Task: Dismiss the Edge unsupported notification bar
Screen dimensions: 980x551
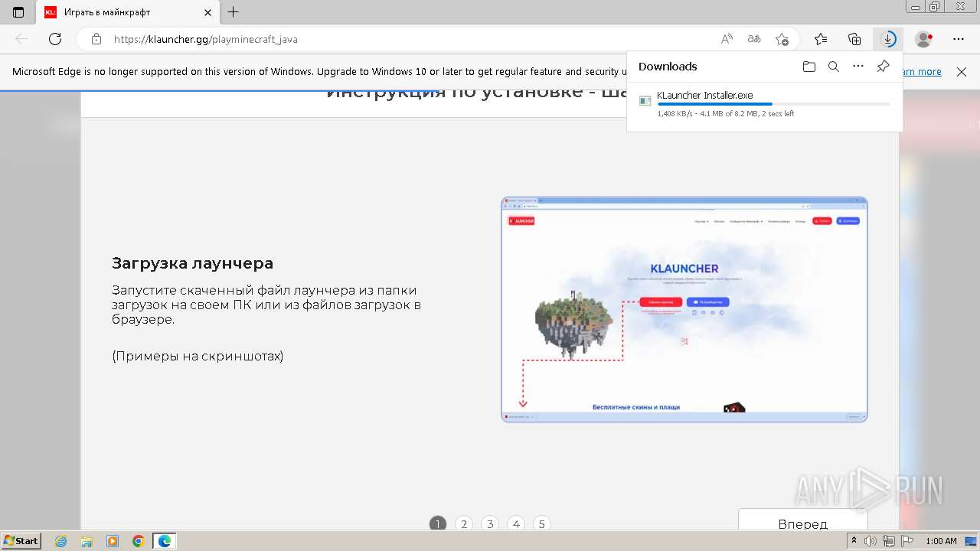Action: coord(962,72)
